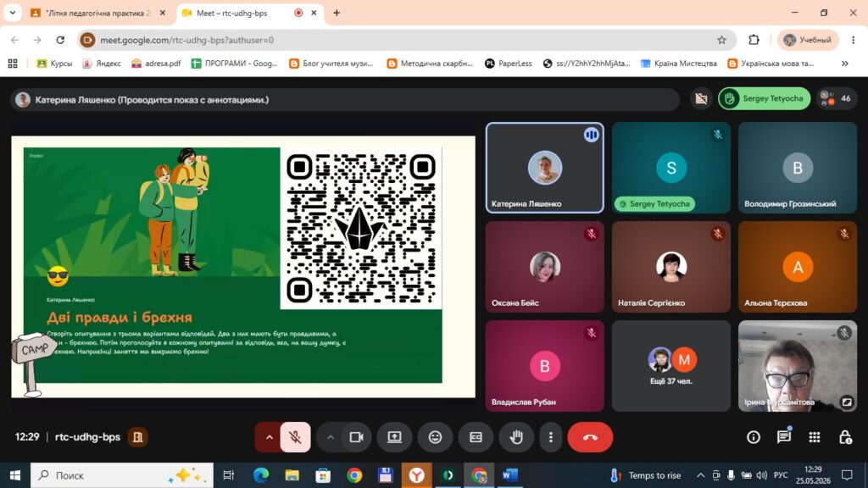Viewport: 868px width, 488px height.
Task: Click the address bar URL
Action: coord(187,40)
